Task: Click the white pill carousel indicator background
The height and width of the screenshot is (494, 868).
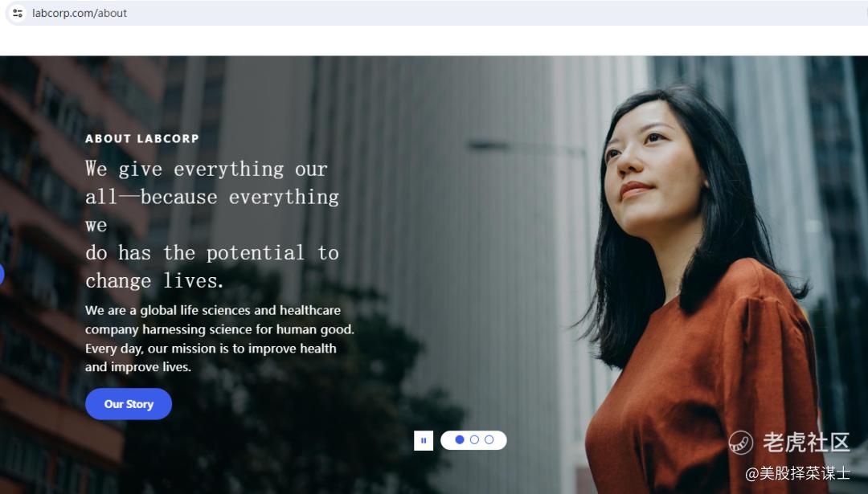Action: coord(473,440)
